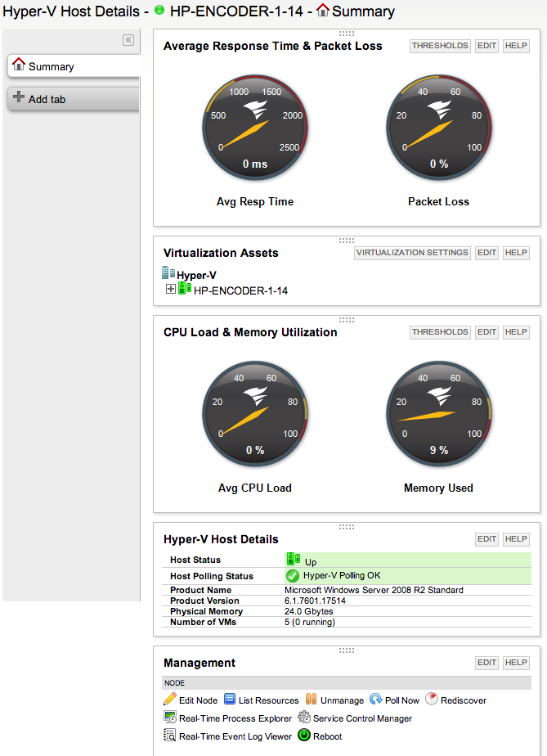Open the Summary tab in the sidebar
Screen dimensions: 547x756
[74, 66]
